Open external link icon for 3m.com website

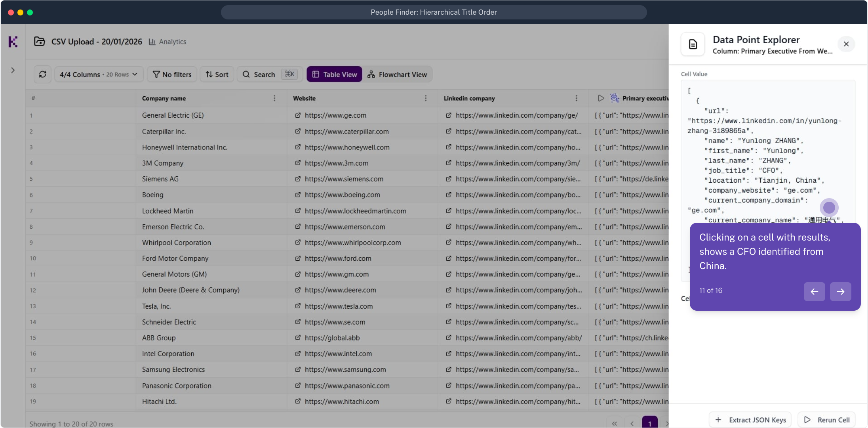click(298, 163)
